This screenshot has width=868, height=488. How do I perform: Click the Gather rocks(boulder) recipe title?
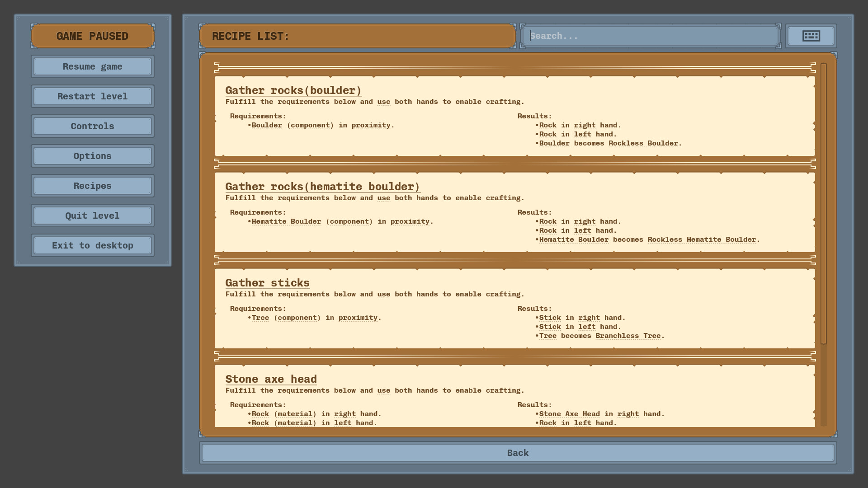tap(293, 90)
